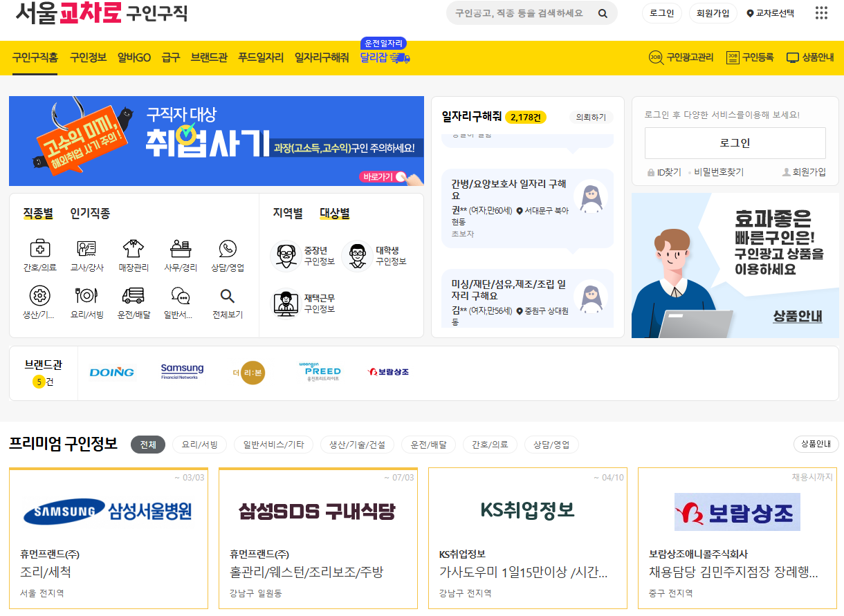Viewport: 844px width, 616px height.
Task: Open 브랜드관 menu item in yellow bar
Action: pyautogui.click(x=209, y=57)
